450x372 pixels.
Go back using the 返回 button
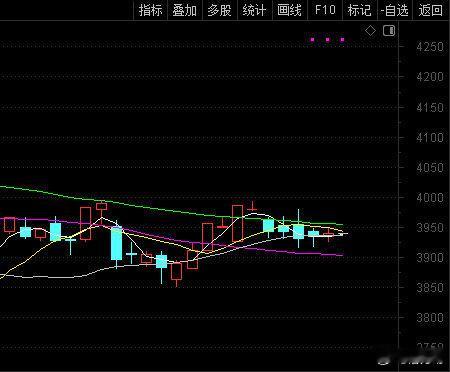431,10
